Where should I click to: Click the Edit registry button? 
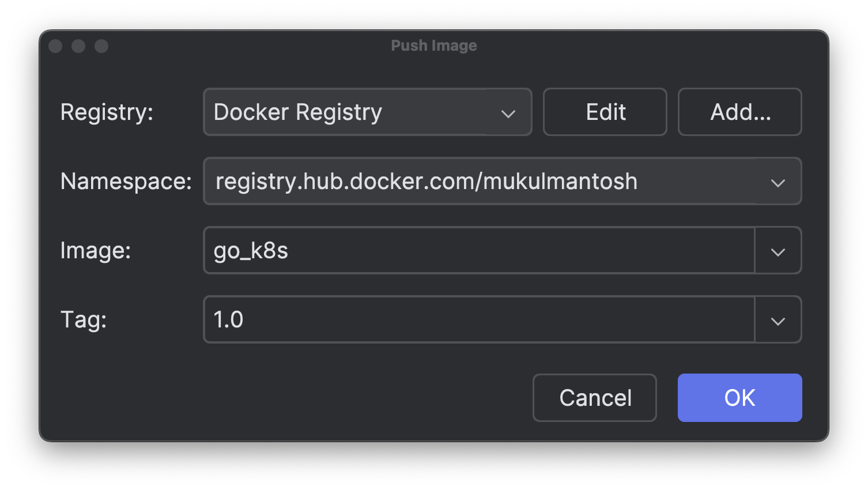click(605, 112)
